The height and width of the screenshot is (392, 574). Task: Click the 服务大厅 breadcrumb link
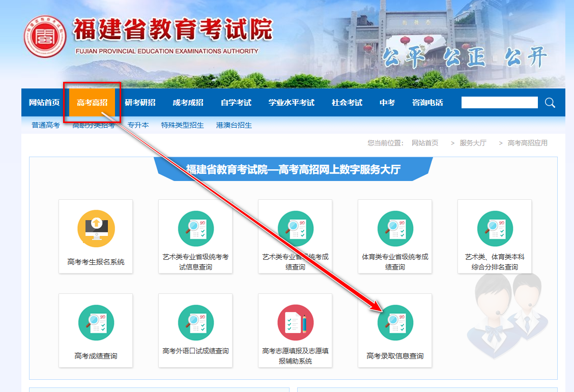coord(473,143)
